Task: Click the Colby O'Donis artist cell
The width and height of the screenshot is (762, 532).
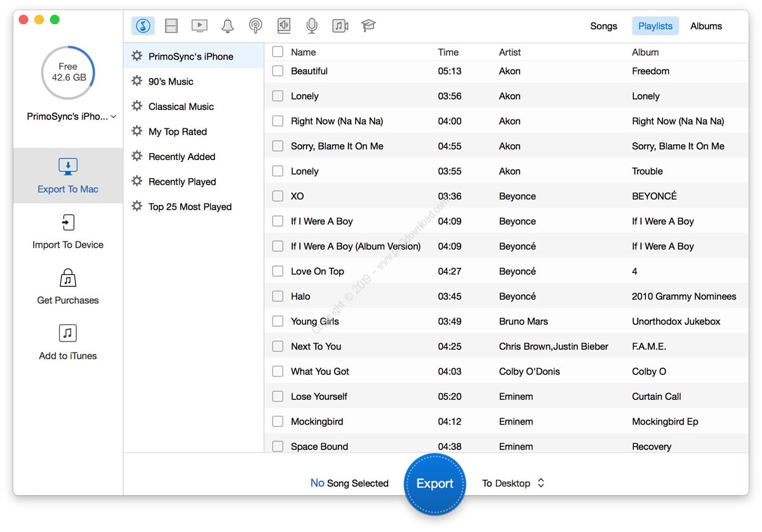Action: 530,371
